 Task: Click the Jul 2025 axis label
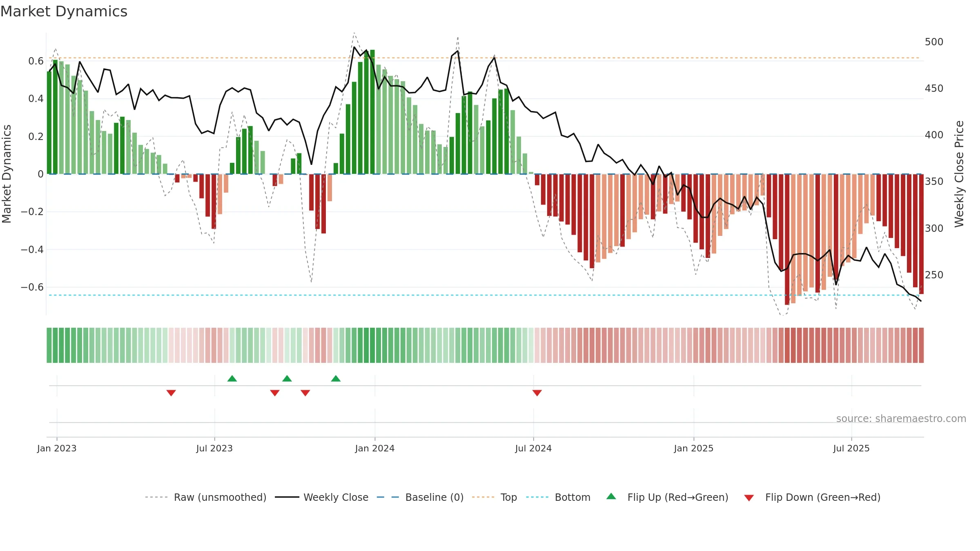851,448
